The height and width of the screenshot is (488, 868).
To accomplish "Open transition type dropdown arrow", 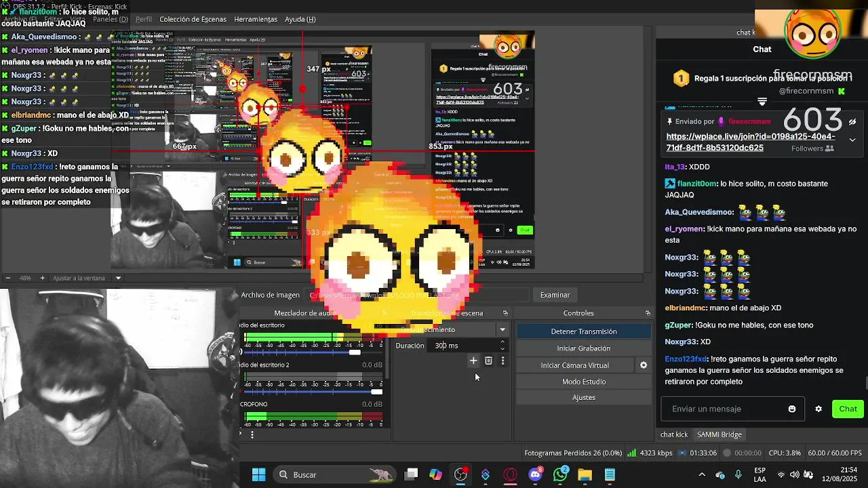I will [x=502, y=330].
